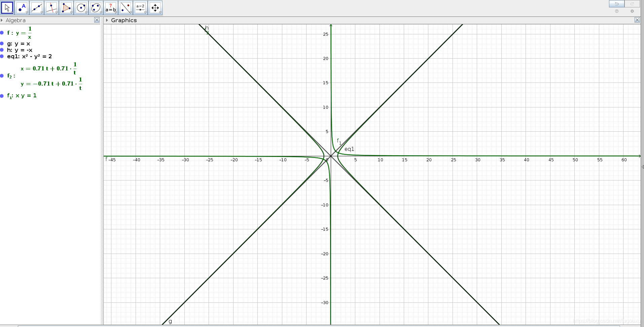Open the settings gear icon
The height and width of the screenshot is (327, 644).
[x=632, y=11]
